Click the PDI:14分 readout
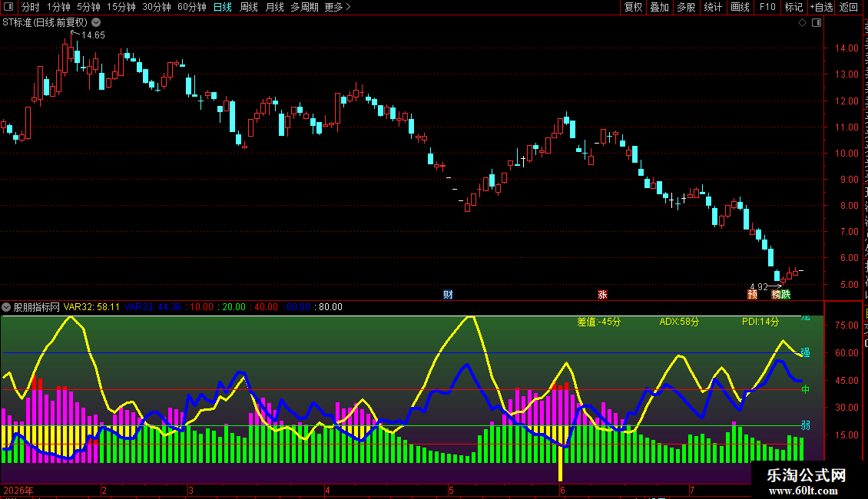 click(x=760, y=322)
